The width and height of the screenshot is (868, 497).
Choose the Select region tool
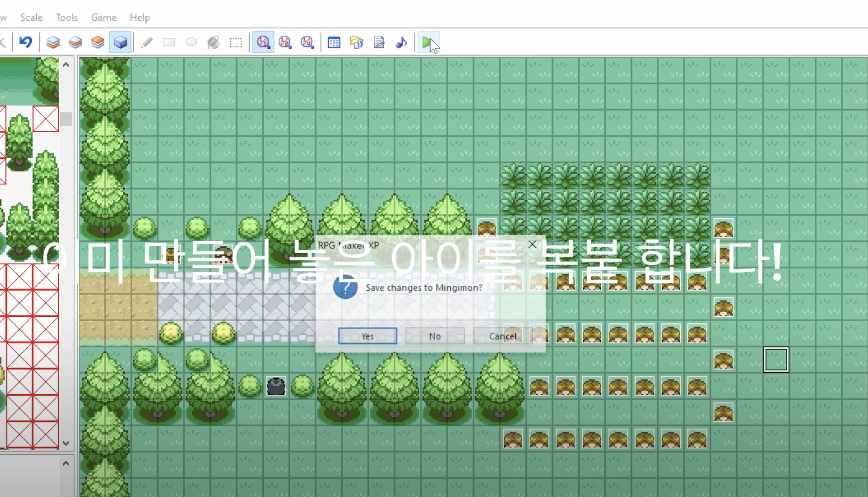236,42
